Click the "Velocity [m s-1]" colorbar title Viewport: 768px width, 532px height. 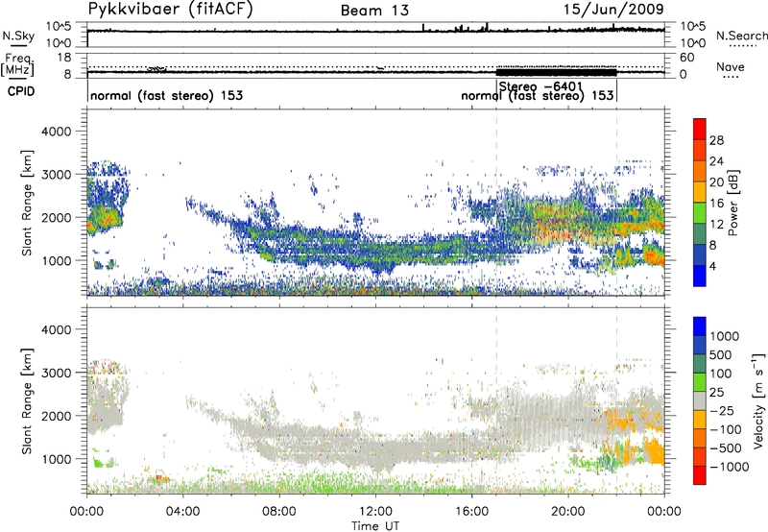758,400
